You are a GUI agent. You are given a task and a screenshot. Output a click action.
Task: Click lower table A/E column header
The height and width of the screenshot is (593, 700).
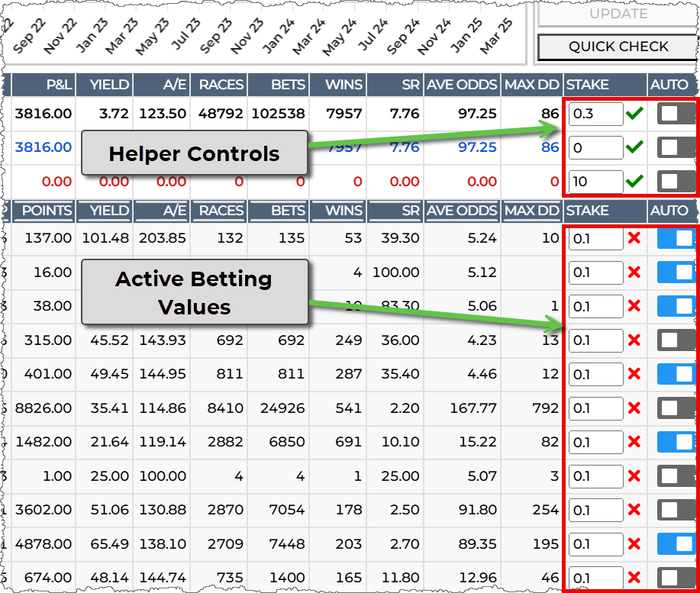[162, 211]
